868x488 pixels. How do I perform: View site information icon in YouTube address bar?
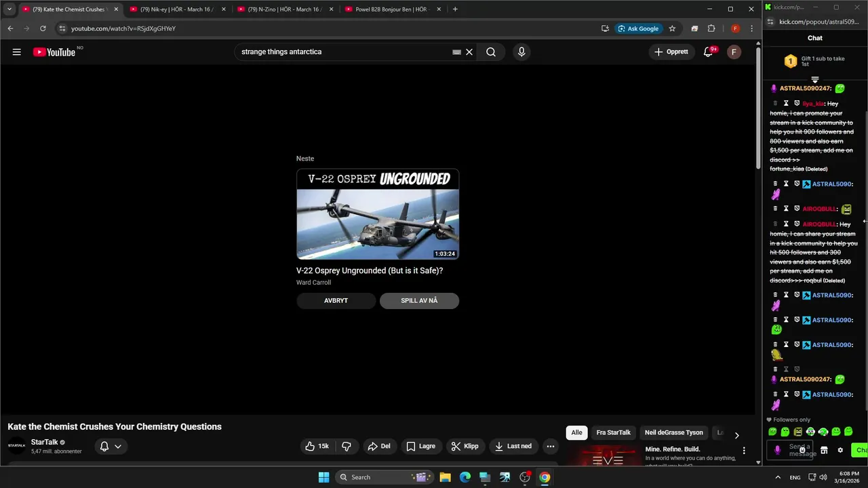pos(62,28)
